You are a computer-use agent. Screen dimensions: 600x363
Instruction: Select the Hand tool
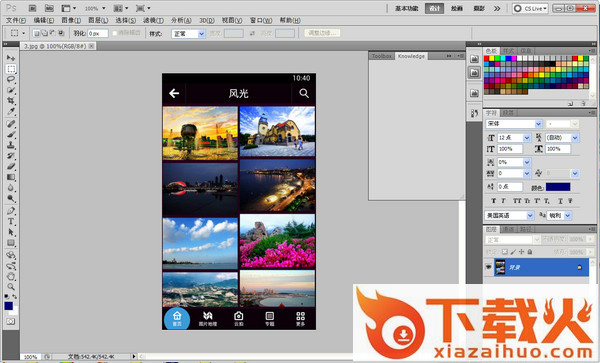[x=11, y=276]
